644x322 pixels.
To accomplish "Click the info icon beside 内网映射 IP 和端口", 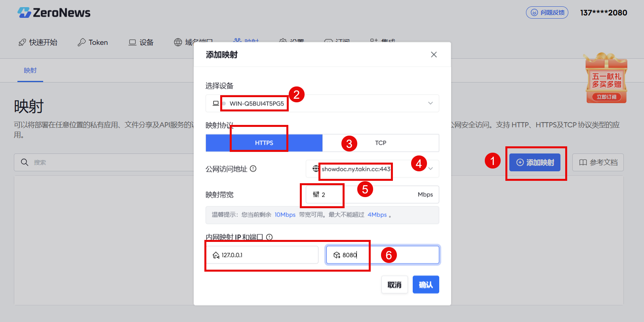I will pos(269,237).
